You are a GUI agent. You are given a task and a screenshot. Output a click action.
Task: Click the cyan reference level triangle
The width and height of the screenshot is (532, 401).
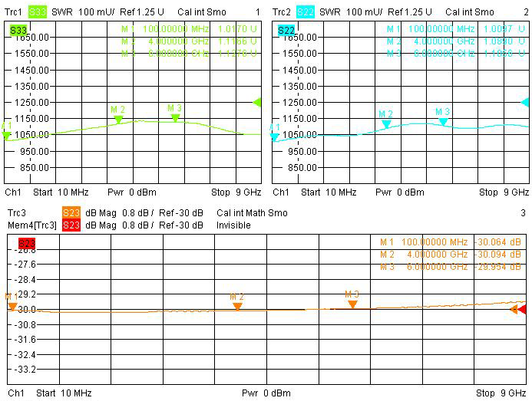click(x=525, y=102)
